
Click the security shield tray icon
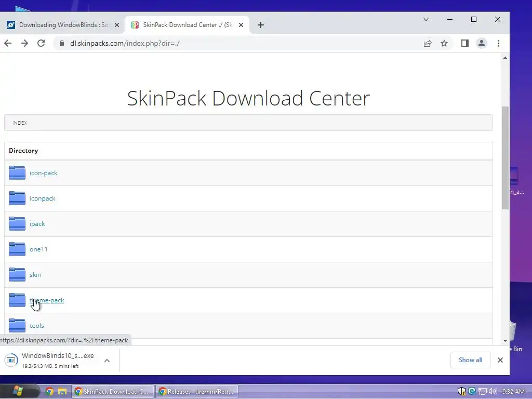(461, 391)
